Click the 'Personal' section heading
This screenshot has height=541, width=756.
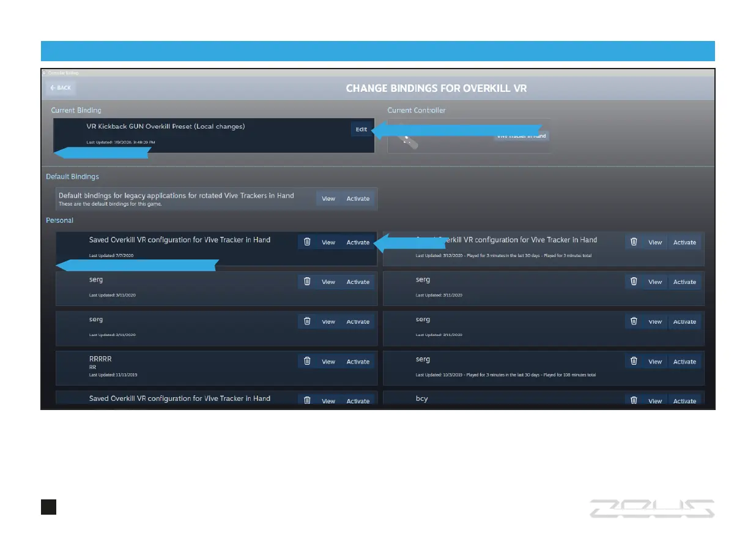[x=59, y=220]
